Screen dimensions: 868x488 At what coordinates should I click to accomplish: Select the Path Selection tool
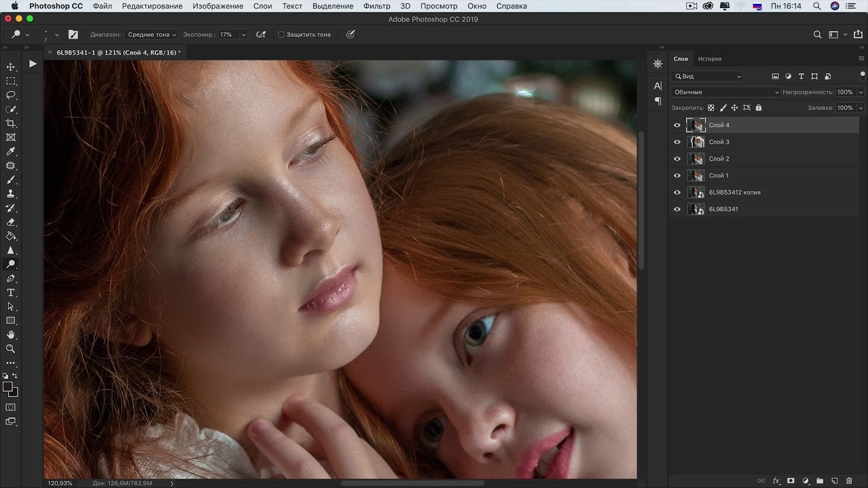coord(11,306)
